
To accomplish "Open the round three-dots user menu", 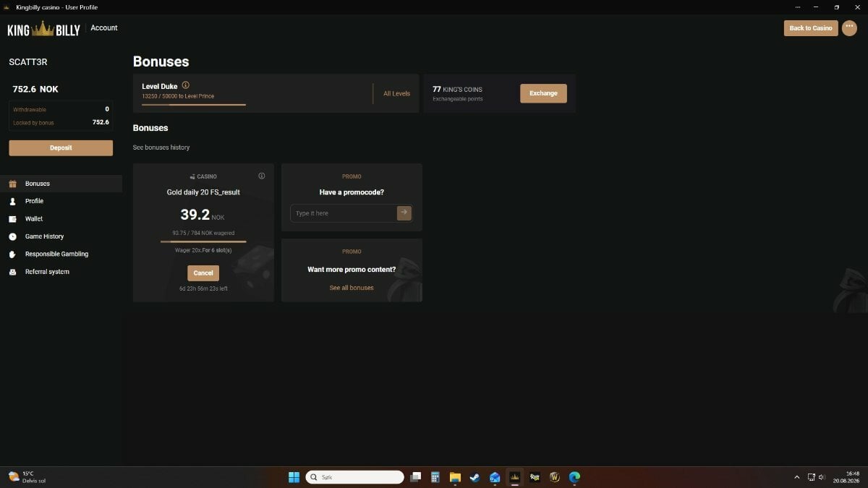I will click(x=849, y=27).
